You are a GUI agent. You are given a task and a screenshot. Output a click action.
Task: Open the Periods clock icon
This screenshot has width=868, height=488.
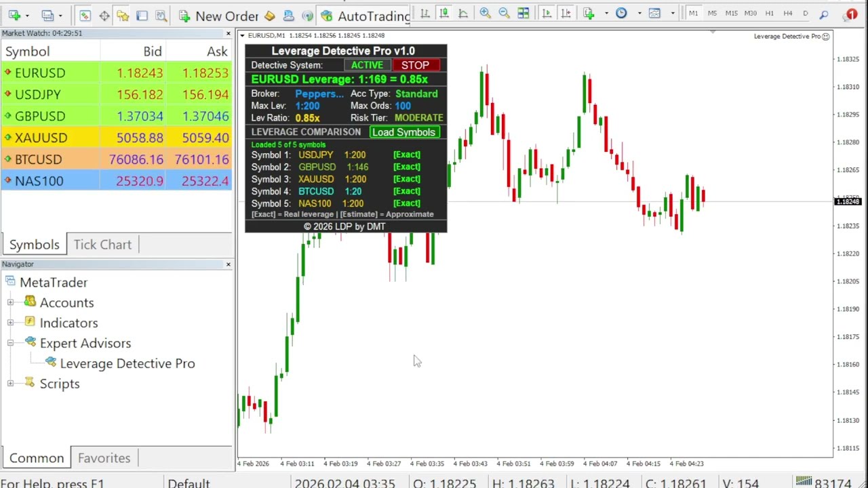621,14
